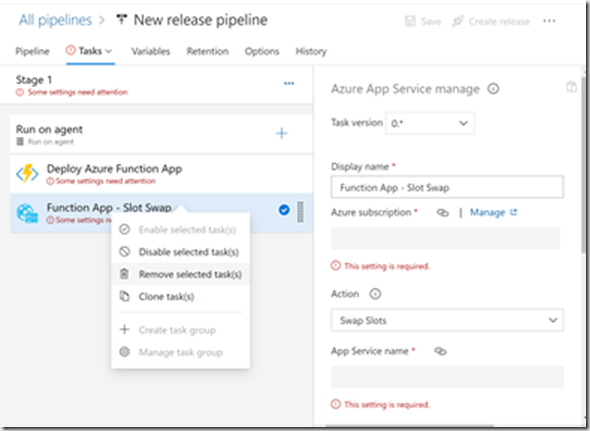Switch to the Pipeline tab
Viewport: 590px width, 431px height.
pyautogui.click(x=32, y=51)
